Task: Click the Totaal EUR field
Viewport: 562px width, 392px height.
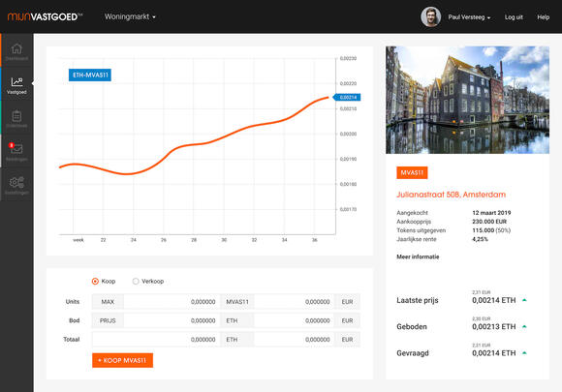Action: (x=294, y=340)
